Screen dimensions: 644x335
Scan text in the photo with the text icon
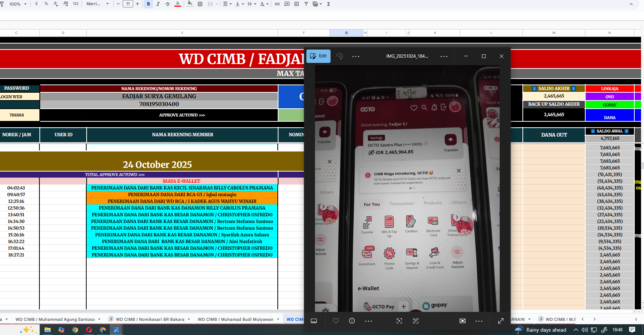point(416,321)
